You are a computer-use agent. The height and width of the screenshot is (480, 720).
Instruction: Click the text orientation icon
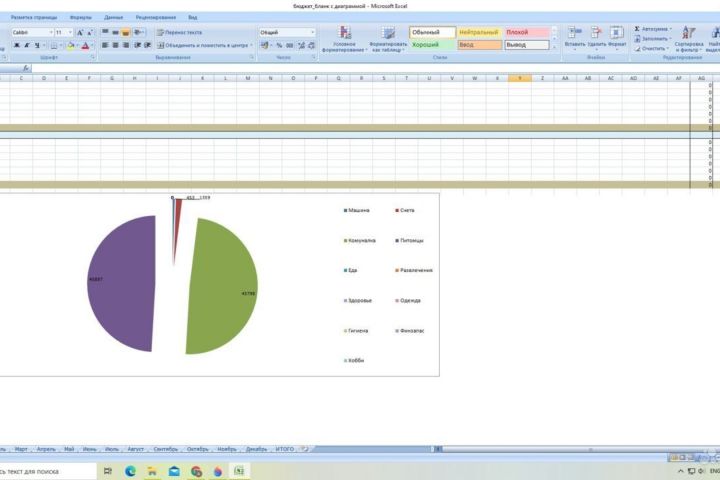click(137, 33)
